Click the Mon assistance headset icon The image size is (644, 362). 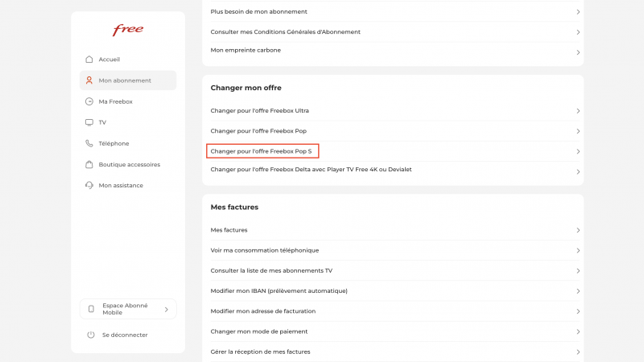89,185
